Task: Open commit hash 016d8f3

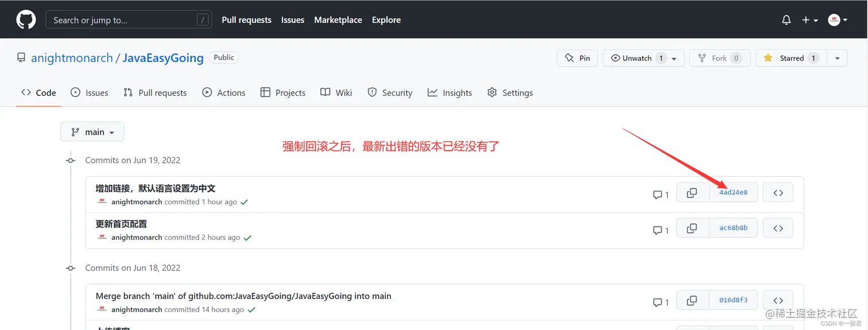Action: [734, 300]
